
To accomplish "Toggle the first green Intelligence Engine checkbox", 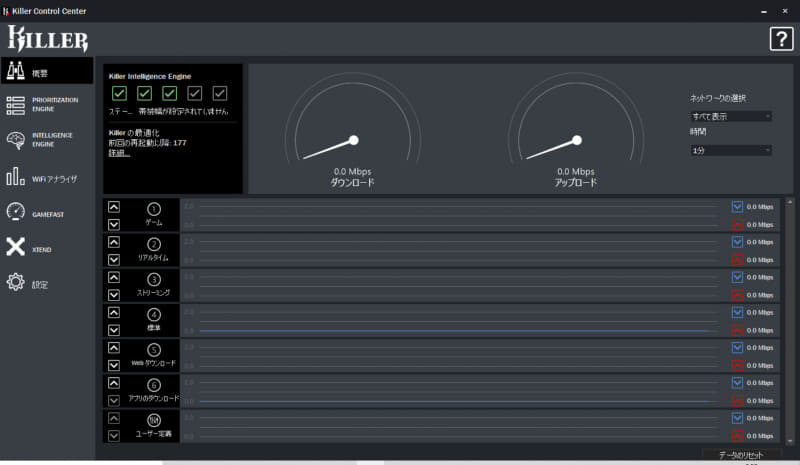I will pos(119,93).
